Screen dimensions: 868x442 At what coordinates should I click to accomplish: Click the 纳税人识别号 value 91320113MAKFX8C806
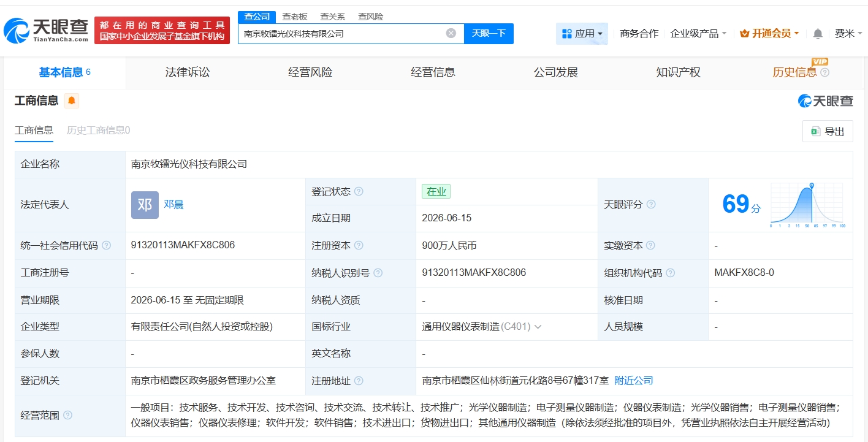[474, 273]
